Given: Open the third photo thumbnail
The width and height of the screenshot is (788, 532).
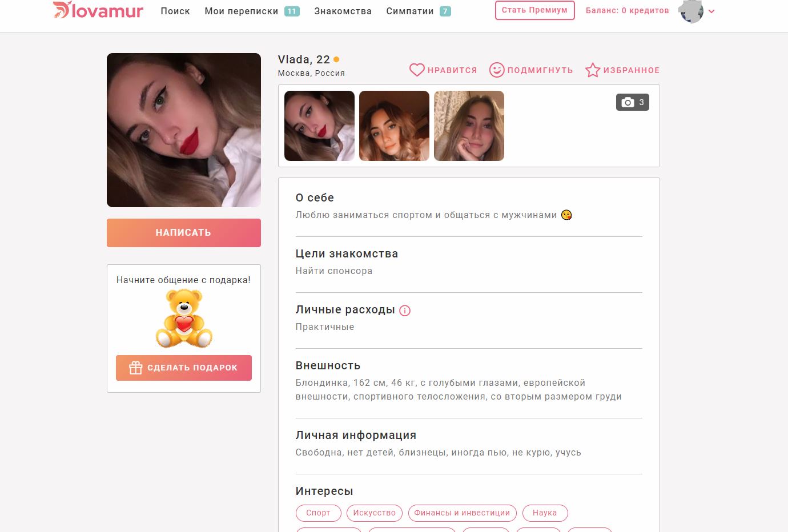Looking at the screenshot, I should click(469, 126).
